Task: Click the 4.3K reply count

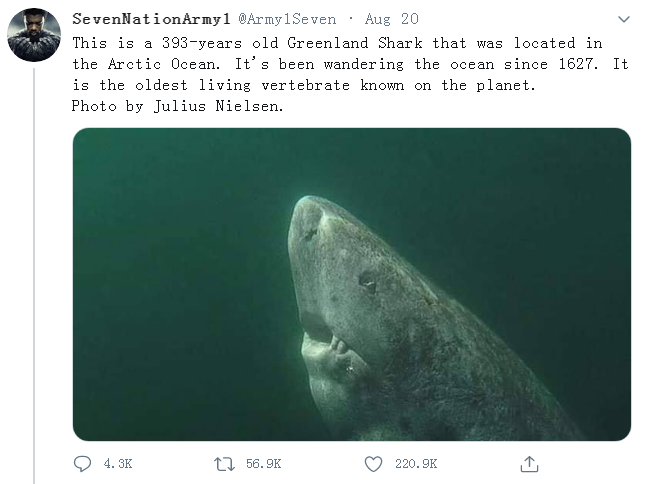Action: tap(117, 464)
